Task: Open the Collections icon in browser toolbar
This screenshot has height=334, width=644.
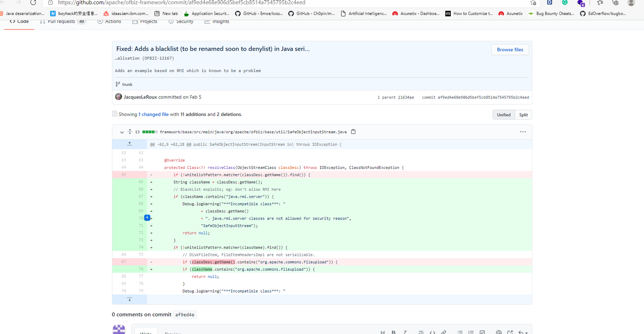Action: tap(616, 2)
